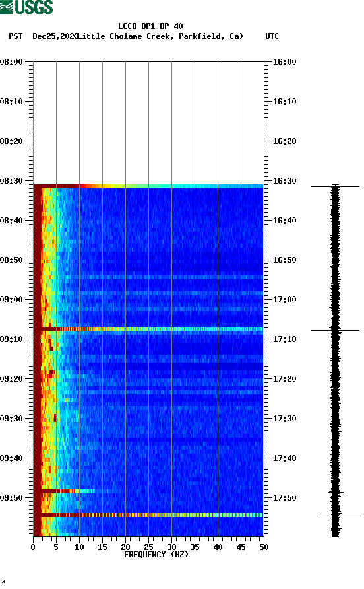Click the '5' frequency axis label
Screen dimensions: 364x589
point(56,547)
